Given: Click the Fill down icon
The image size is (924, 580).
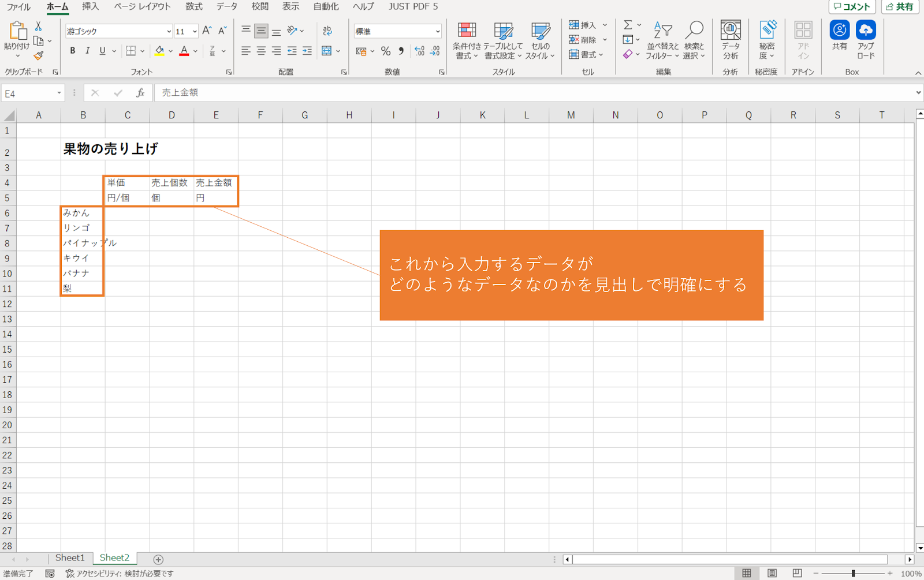Looking at the screenshot, I should (628, 40).
